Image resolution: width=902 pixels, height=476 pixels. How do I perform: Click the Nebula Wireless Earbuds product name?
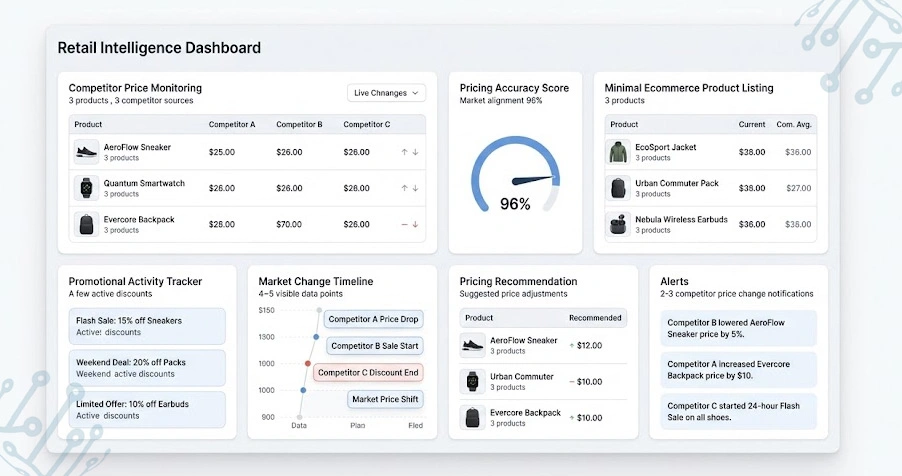(681, 219)
